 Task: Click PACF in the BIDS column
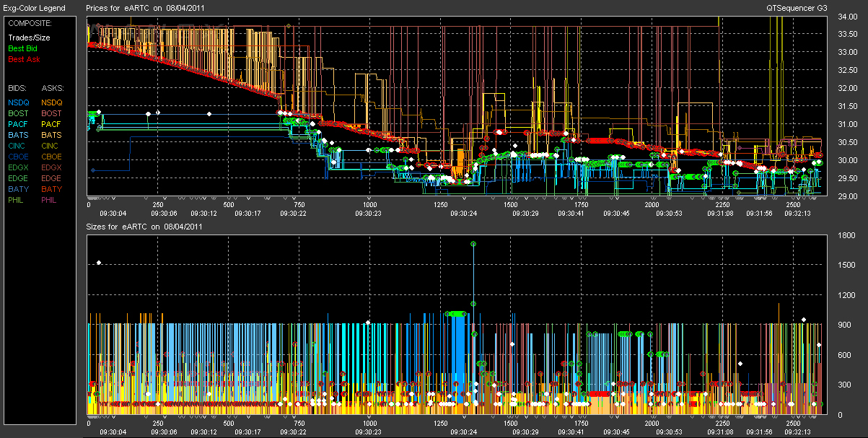(19, 124)
